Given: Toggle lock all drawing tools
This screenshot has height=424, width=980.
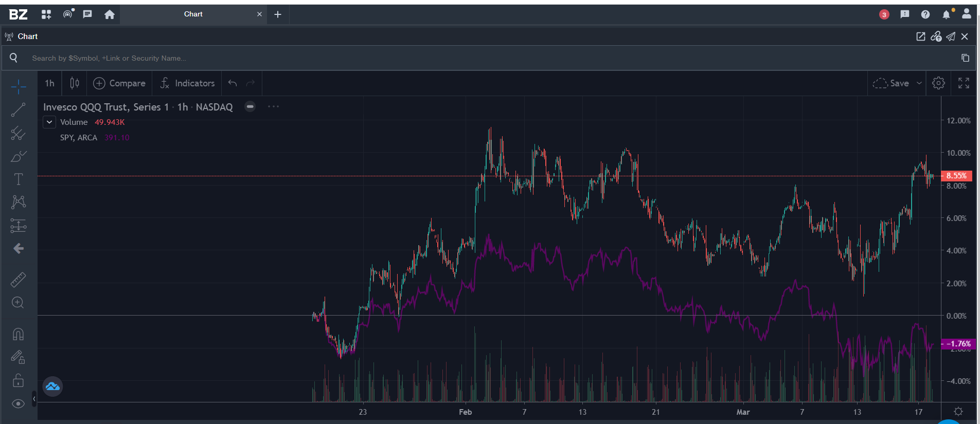Looking at the screenshot, I should point(19,380).
